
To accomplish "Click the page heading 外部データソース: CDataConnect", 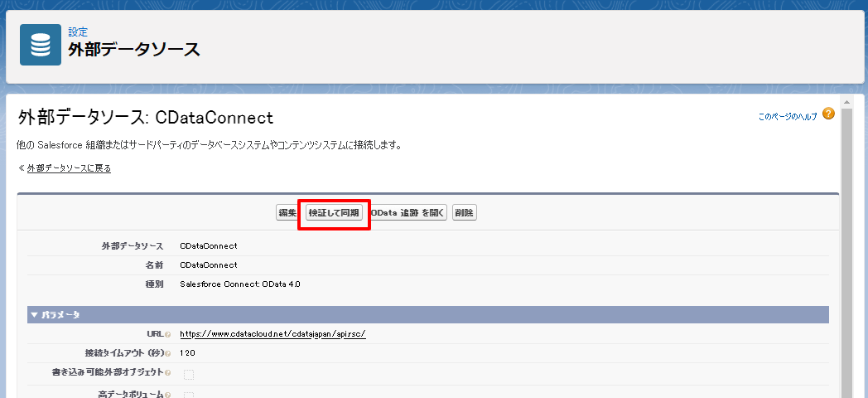I will click(146, 118).
